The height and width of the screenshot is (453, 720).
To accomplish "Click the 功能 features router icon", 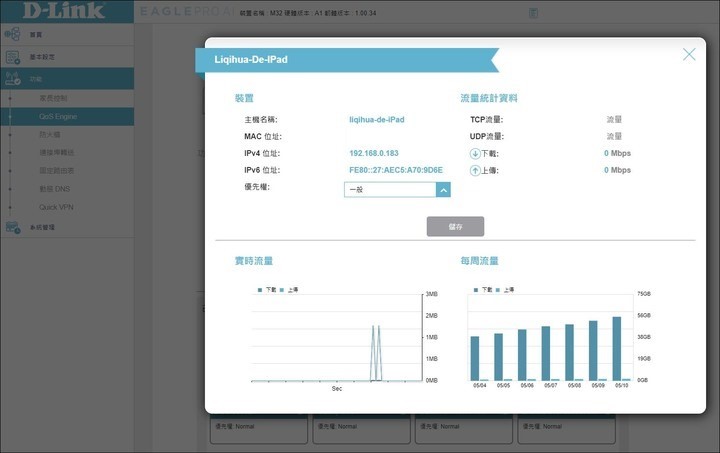I will click(12, 79).
